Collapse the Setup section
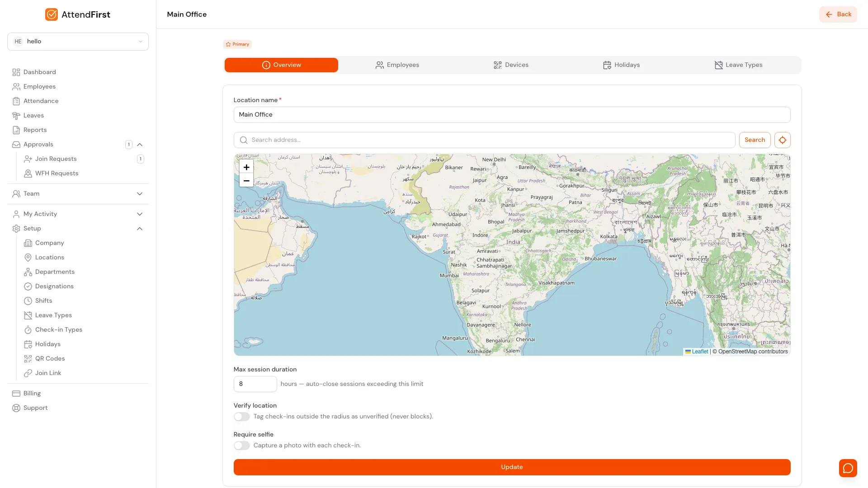The height and width of the screenshot is (488, 868). pyautogui.click(x=140, y=229)
